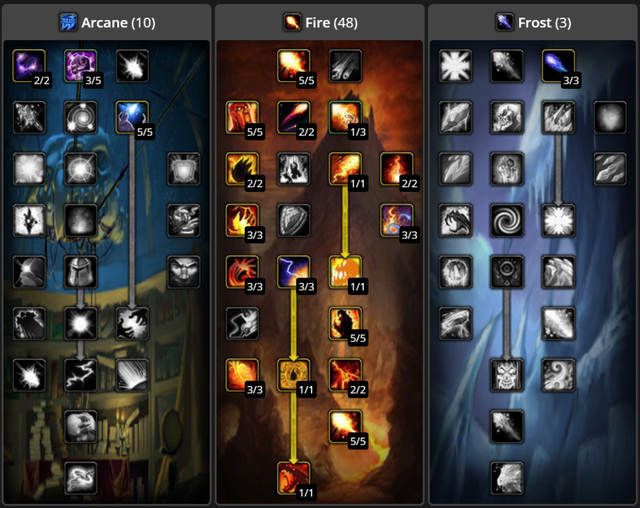
Task: Add a point to the Fire 1/3 talent
Action: tap(345, 118)
